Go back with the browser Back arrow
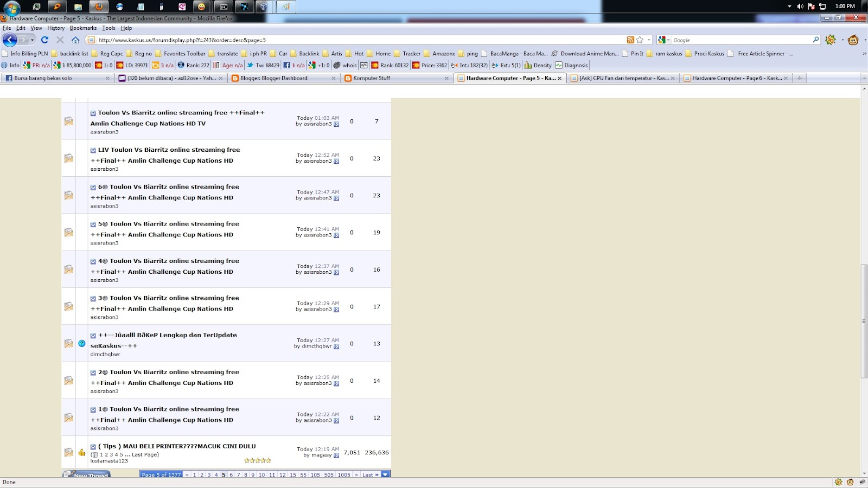This screenshot has width=868, height=488. (10, 40)
